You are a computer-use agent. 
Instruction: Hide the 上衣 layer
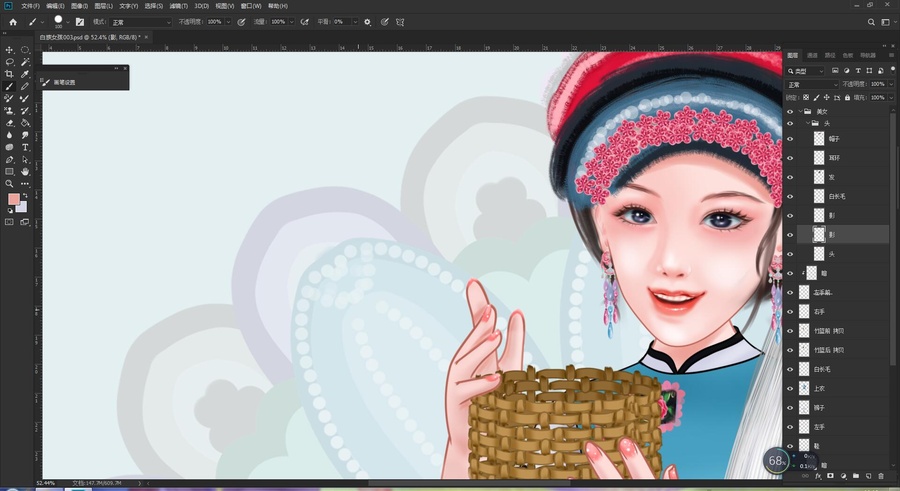click(790, 388)
